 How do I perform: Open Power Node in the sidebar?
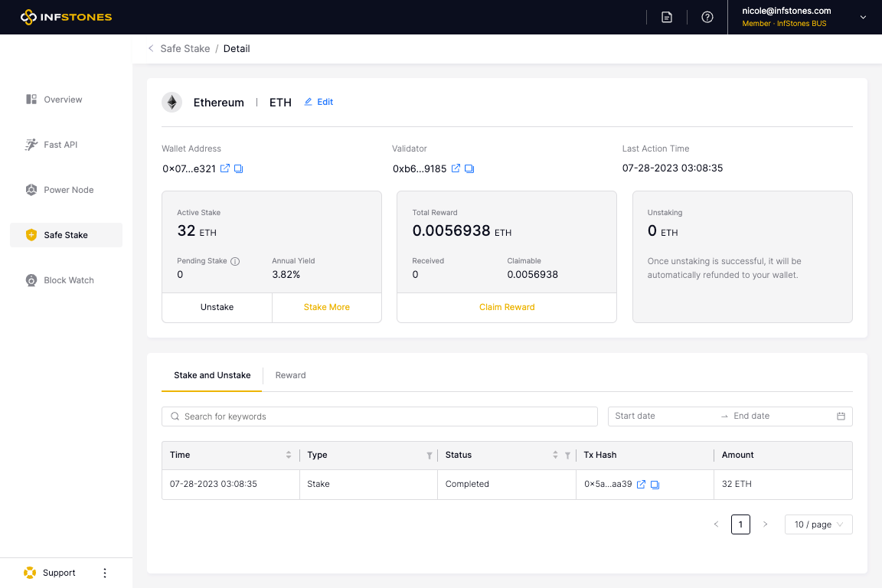tap(67, 190)
